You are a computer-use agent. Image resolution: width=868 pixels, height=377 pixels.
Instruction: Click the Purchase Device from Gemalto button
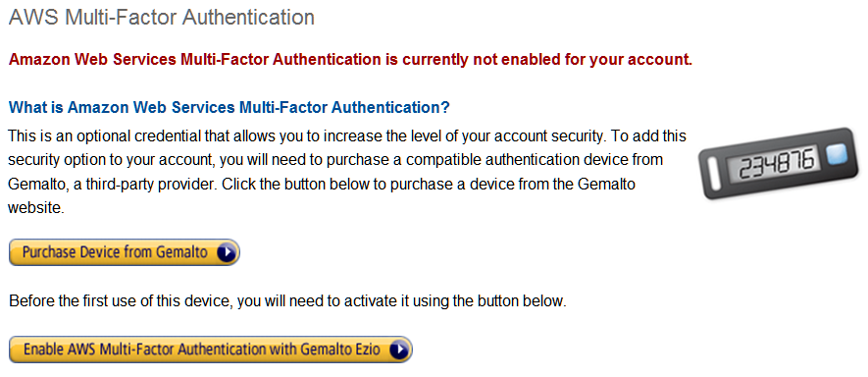click(125, 253)
